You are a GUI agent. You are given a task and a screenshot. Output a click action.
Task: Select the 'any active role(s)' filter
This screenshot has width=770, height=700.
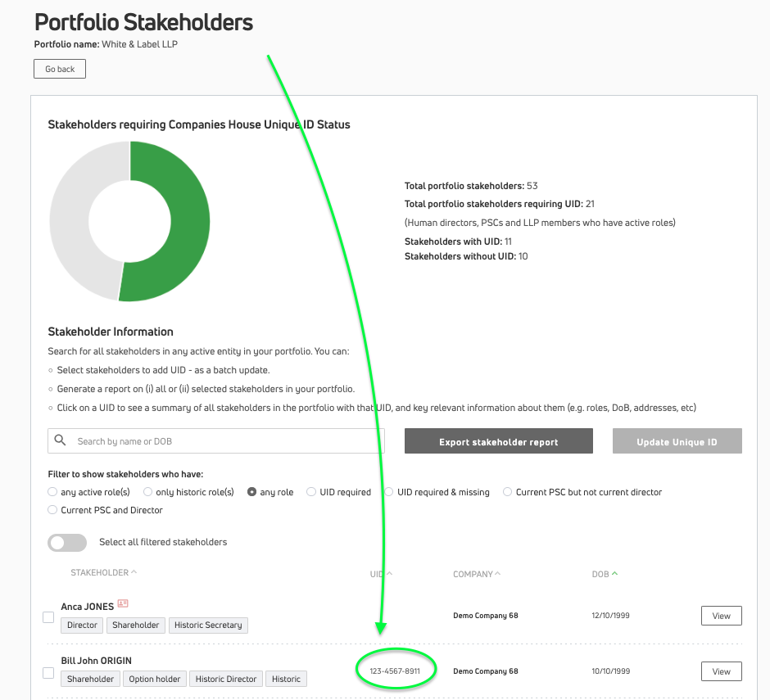click(x=53, y=492)
